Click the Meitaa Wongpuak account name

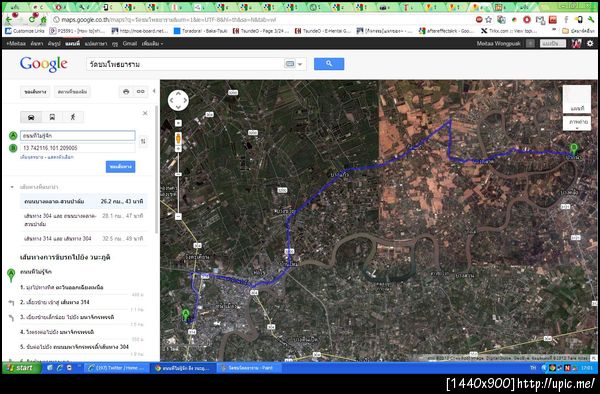point(499,44)
